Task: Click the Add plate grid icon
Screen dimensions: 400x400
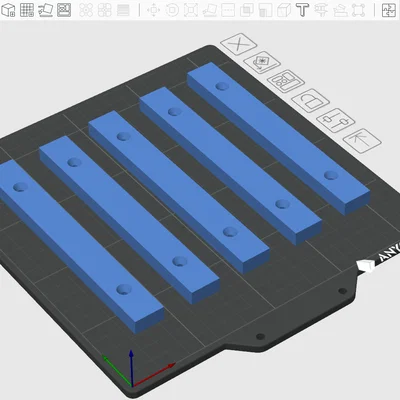Action: tap(27, 10)
